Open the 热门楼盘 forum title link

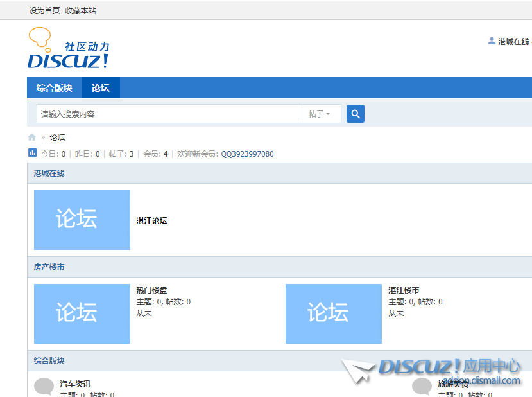tap(151, 290)
